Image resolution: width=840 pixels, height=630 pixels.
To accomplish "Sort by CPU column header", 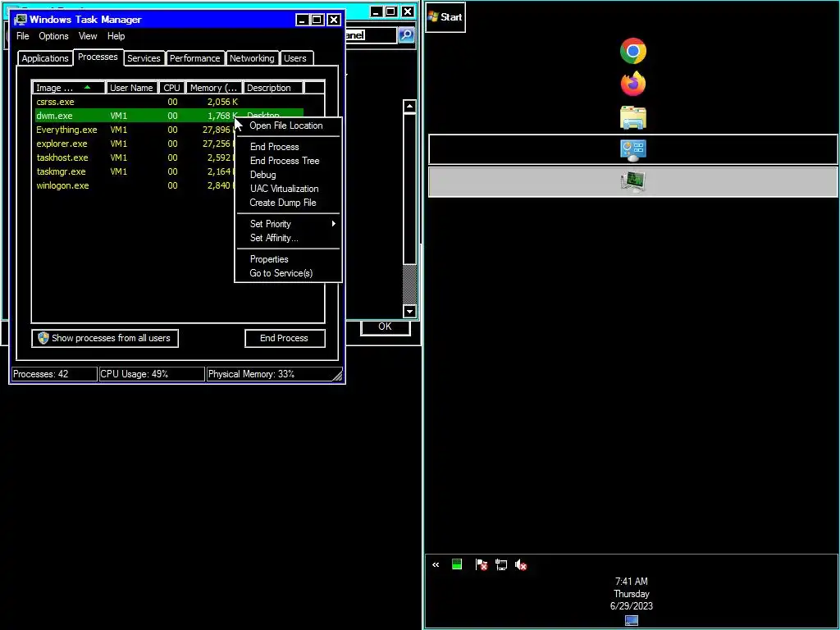I will click(x=172, y=88).
